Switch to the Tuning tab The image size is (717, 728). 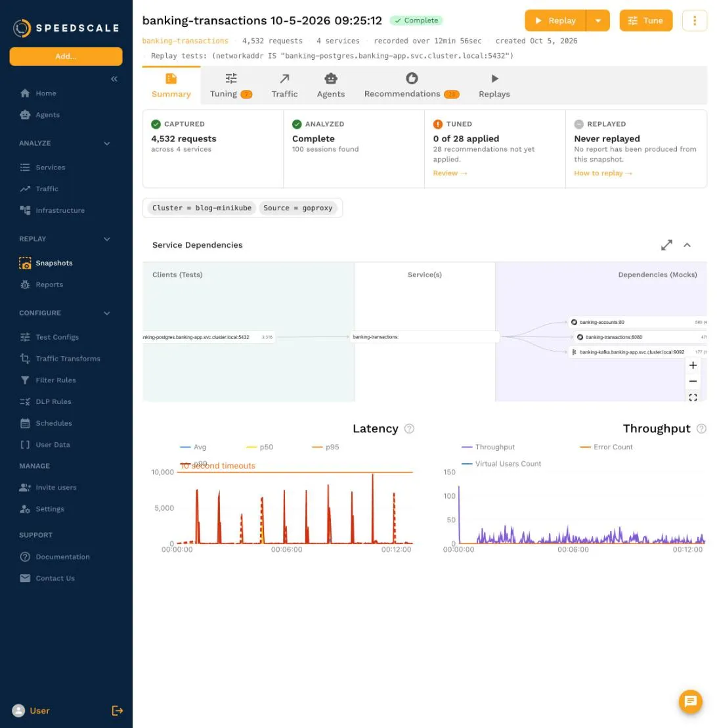pyautogui.click(x=230, y=86)
